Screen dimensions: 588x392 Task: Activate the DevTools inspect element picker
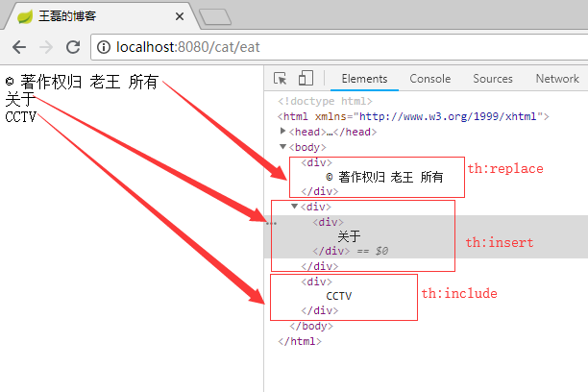pyautogui.click(x=281, y=79)
